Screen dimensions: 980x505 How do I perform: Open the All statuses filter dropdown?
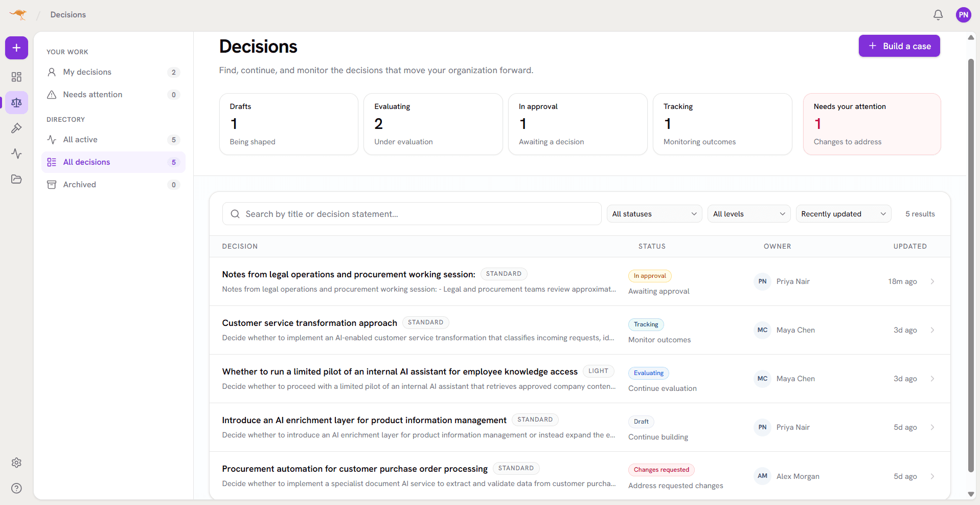pyautogui.click(x=654, y=214)
